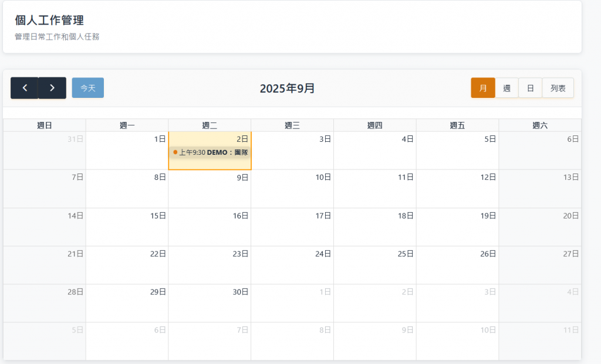Click the 週日 column header

pos(45,125)
